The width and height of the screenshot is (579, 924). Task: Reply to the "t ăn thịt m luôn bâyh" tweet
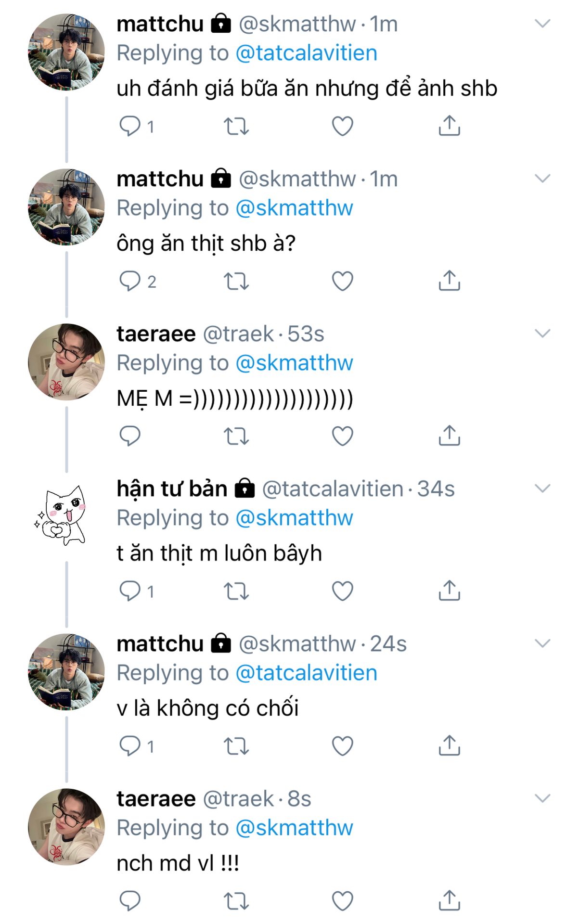tap(129, 591)
